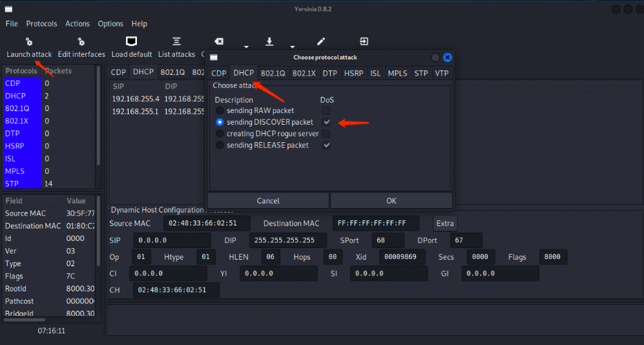Select DHCP tab in main window

(x=143, y=72)
